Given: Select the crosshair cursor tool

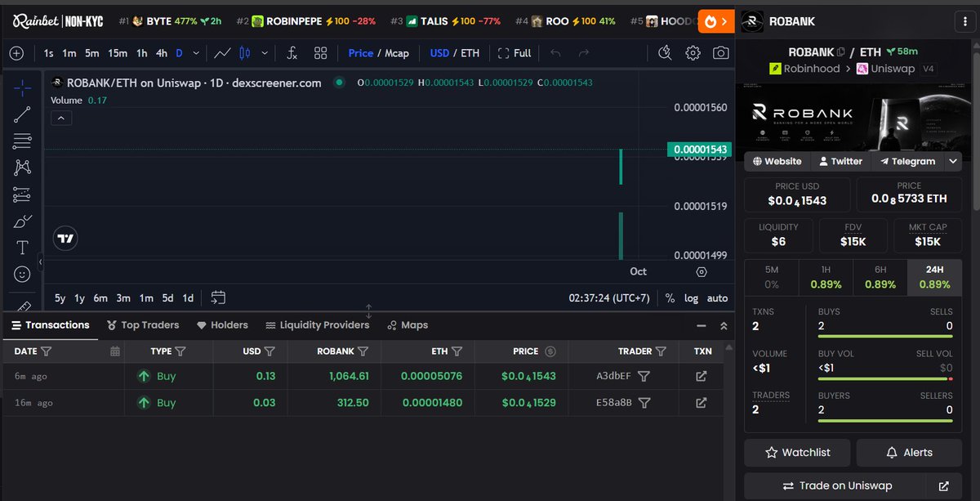Looking at the screenshot, I should [x=22, y=87].
